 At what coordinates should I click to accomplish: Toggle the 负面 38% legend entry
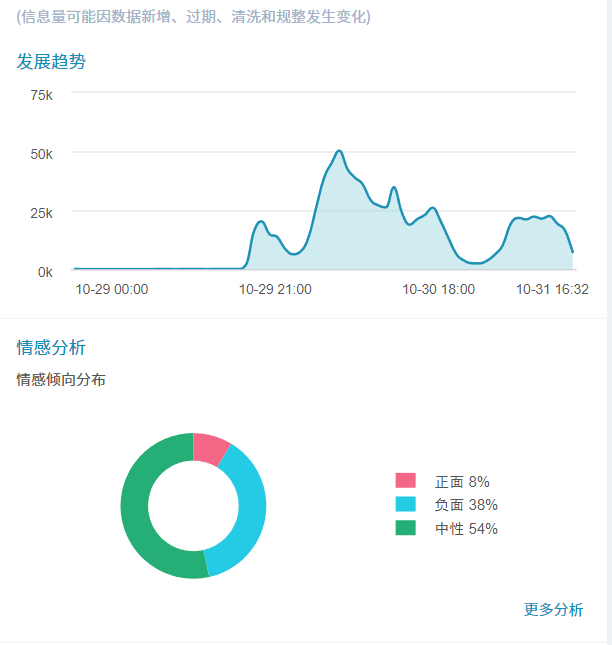(x=465, y=505)
